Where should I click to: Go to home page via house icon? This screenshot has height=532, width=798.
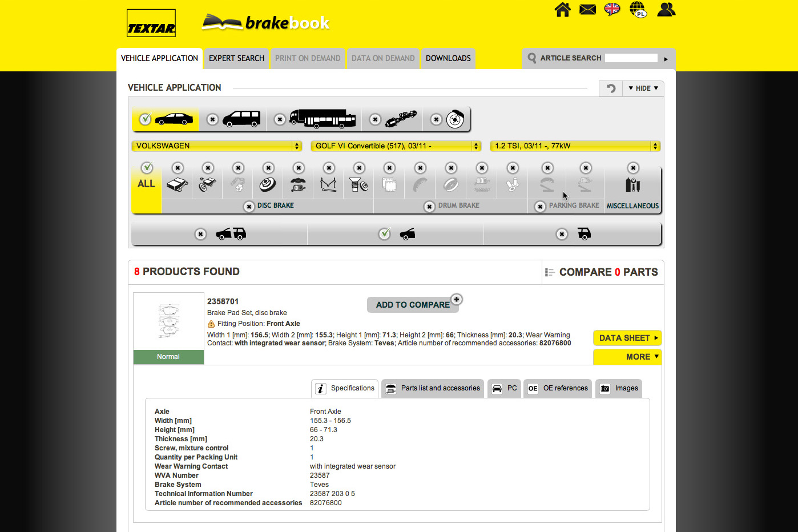click(x=562, y=10)
